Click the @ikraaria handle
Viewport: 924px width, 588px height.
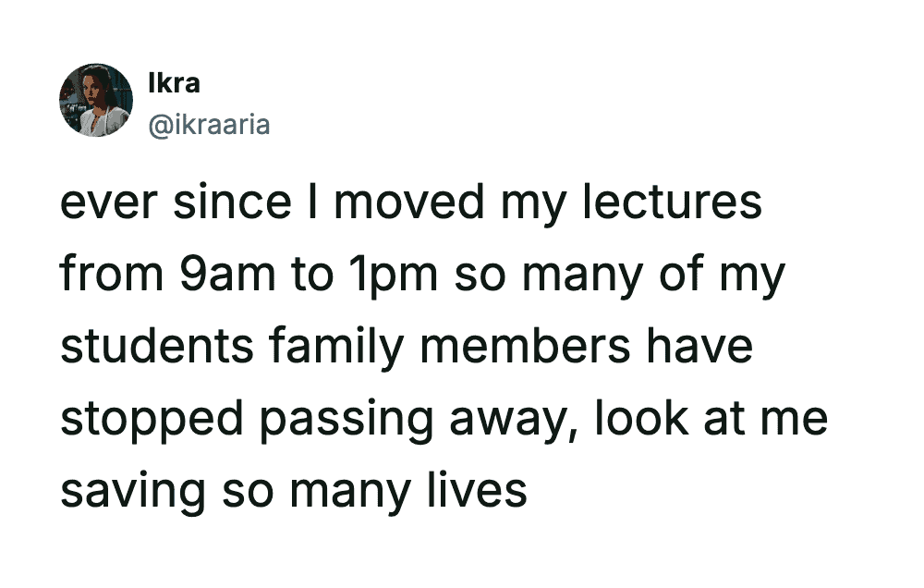pos(209,123)
